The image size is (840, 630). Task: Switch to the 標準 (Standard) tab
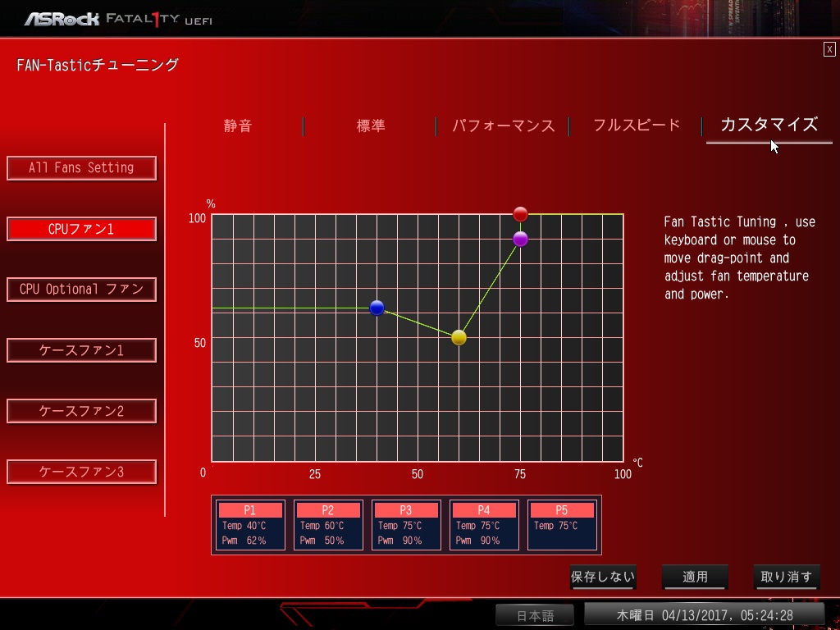click(371, 126)
